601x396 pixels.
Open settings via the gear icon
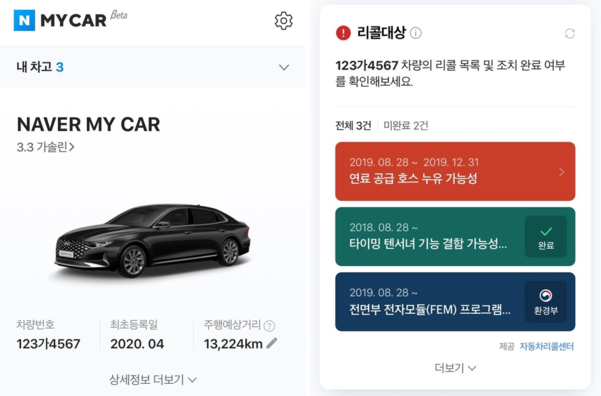(284, 21)
